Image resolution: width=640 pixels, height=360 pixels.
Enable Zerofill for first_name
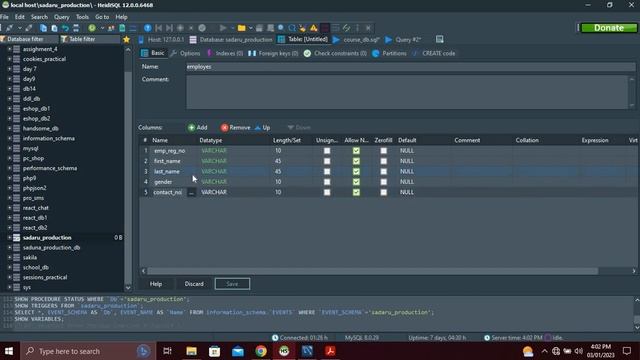383,161
